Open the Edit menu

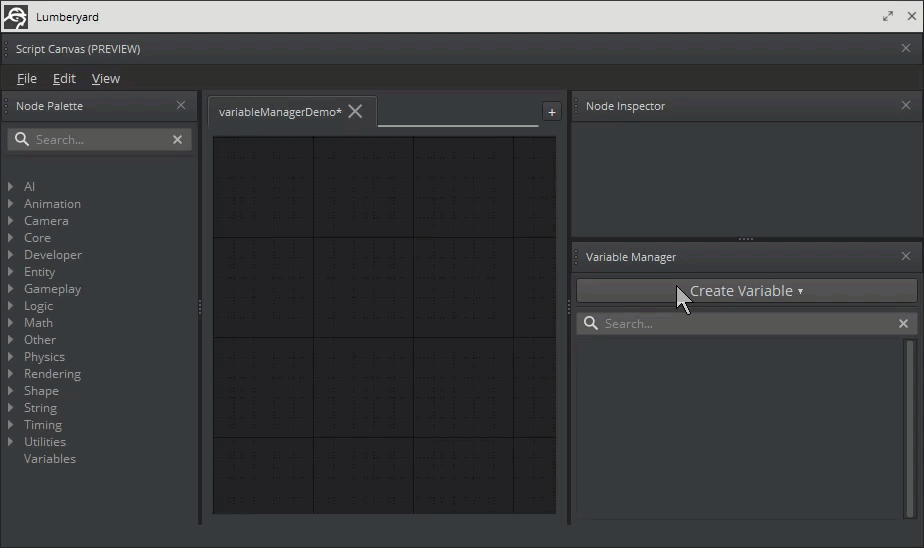click(x=64, y=78)
